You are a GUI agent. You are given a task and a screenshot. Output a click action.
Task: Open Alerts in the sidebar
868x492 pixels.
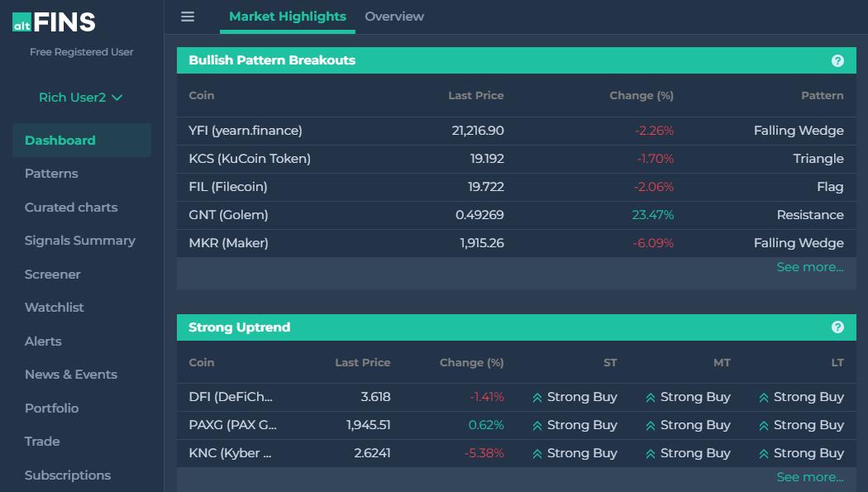point(43,342)
